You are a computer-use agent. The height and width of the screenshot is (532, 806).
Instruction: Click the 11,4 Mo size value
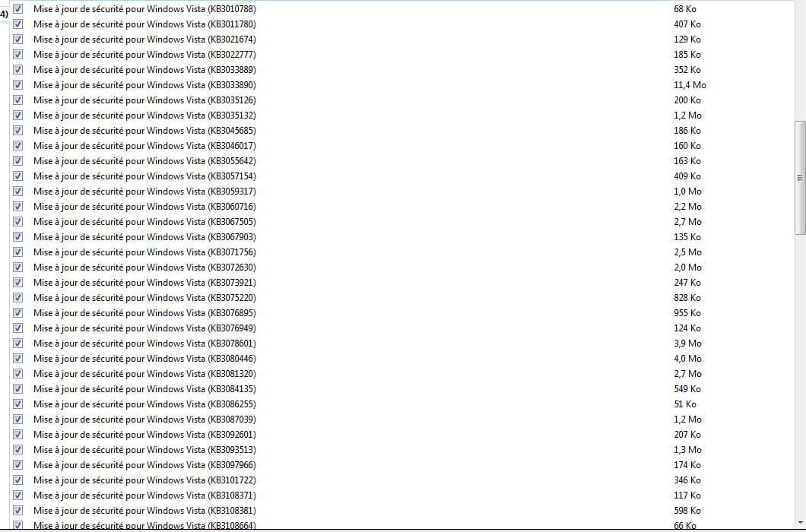pos(690,85)
